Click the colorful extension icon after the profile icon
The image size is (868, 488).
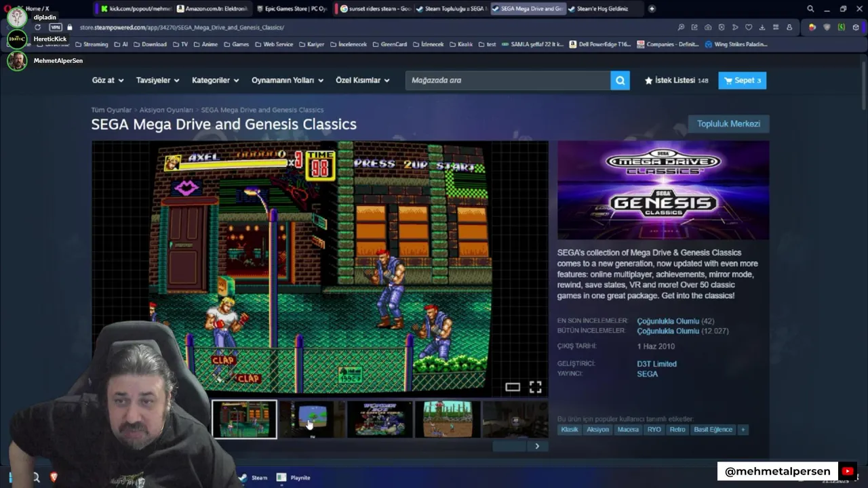point(812,27)
